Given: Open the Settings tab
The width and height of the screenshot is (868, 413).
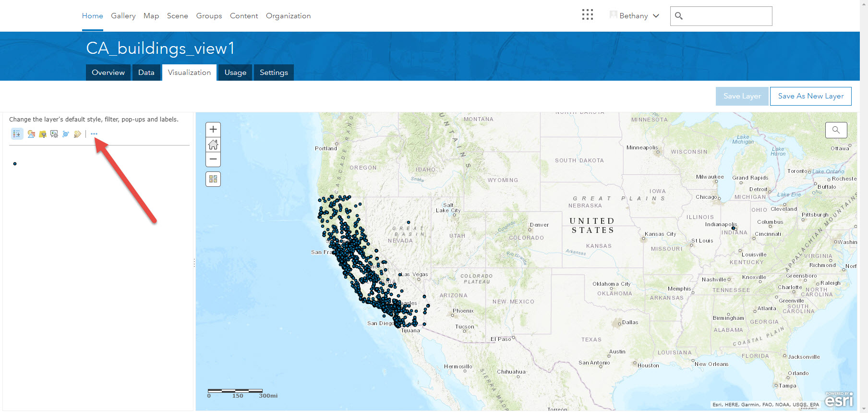Looking at the screenshot, I should coord(274,73).
